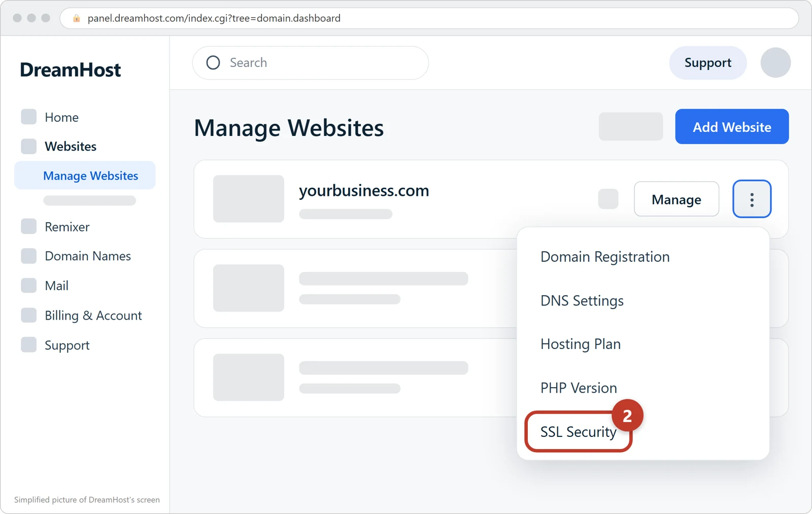The image size is (812, 514).
Task: Open Support button in top bar
Action: coord(708,62)
